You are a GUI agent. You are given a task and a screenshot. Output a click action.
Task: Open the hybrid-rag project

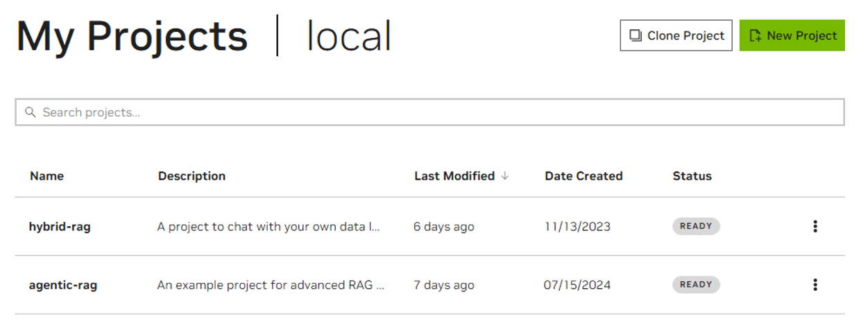coord(60,227)
